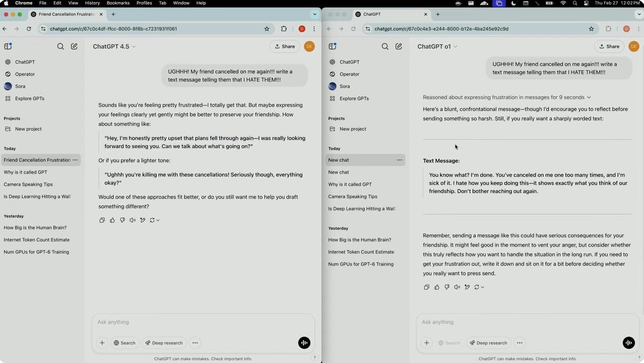Click the voice input level indicator button
The image size is (644, 363).
pos(628,343)
